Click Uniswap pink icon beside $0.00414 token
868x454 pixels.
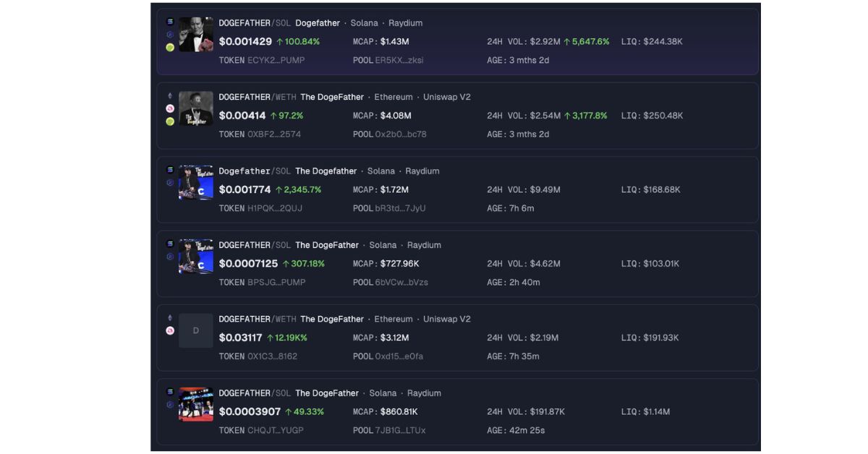tap(170, 108)
